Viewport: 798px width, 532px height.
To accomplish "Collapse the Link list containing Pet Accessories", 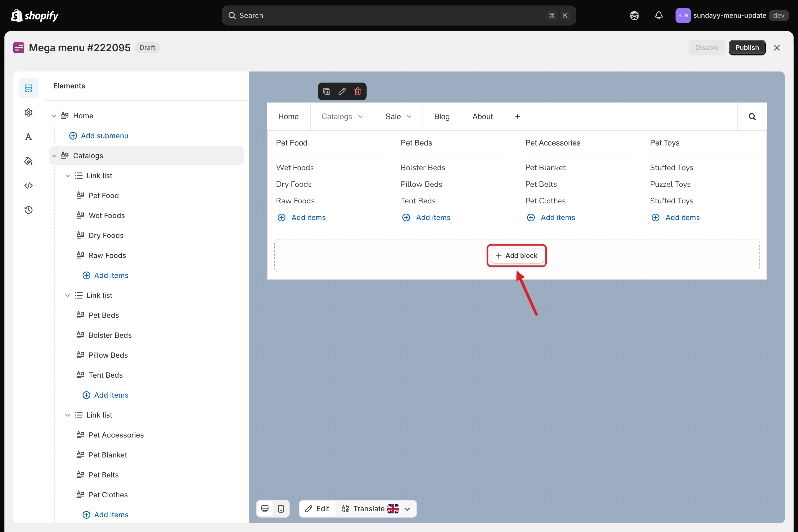I will (68, 415).
